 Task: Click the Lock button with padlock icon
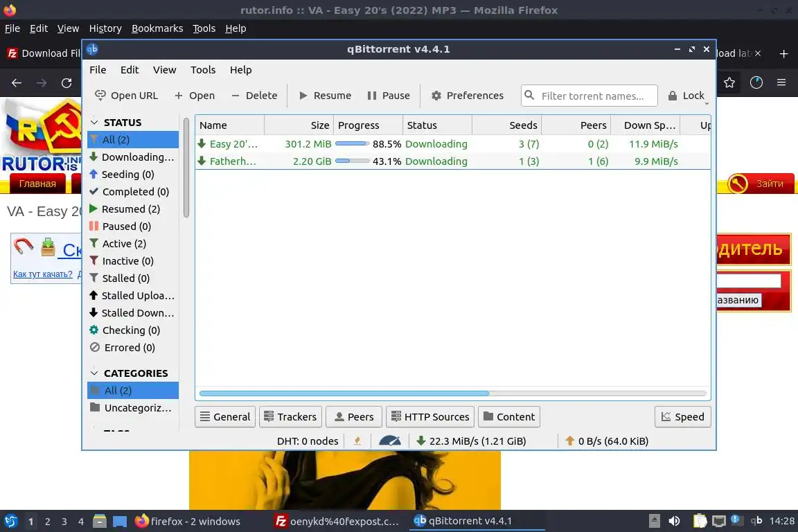(686, 96)
